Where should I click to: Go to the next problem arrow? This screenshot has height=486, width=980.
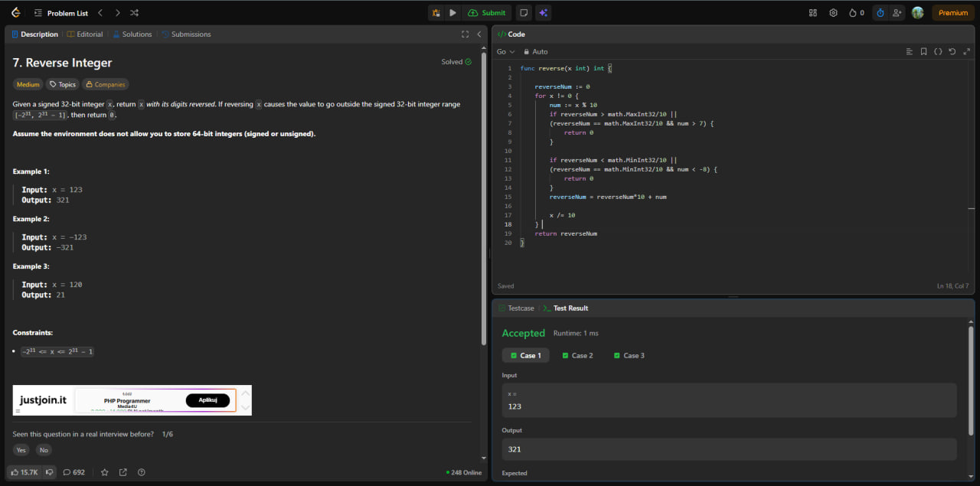click(x=116, y=13)
